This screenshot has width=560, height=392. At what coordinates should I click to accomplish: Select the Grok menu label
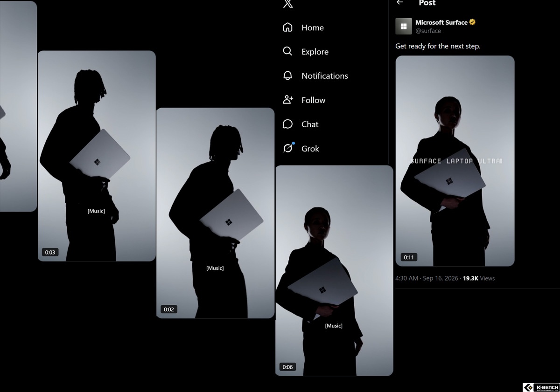coord(310,149)
